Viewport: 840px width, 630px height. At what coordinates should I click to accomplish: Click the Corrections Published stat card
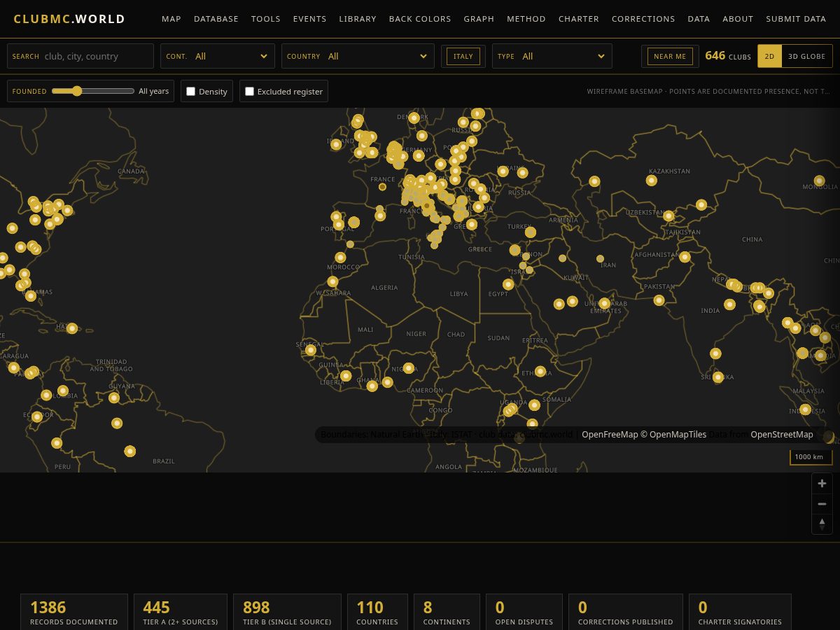pyautogui.click(x=626, y=612)
